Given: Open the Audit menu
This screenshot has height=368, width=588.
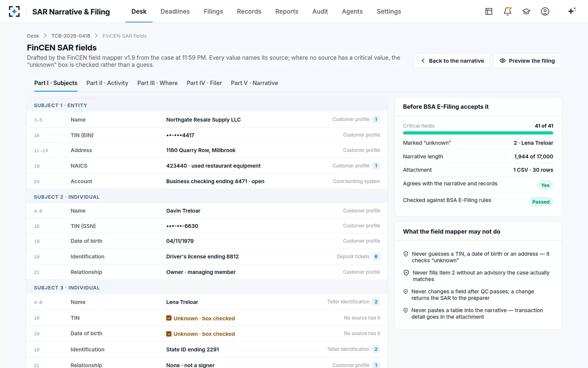Looking at the screenshot, I should click(320, 11).
